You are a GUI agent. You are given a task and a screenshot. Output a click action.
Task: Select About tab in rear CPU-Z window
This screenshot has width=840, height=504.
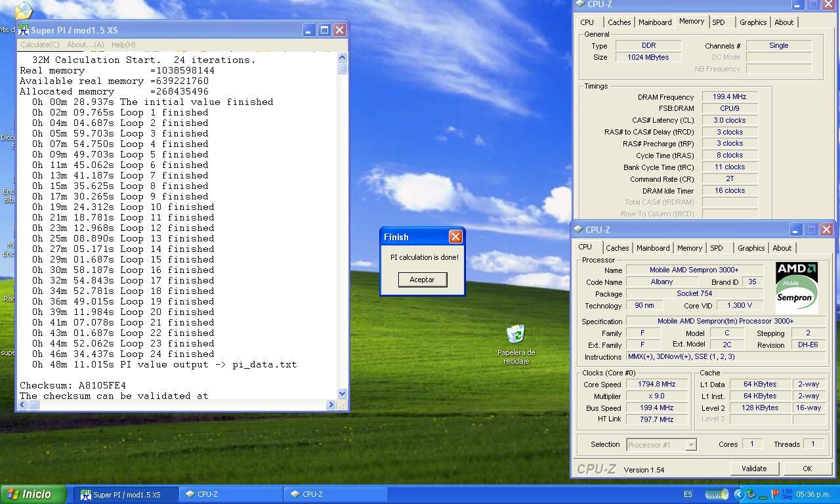pyautogui.click(x=784, y=22)
